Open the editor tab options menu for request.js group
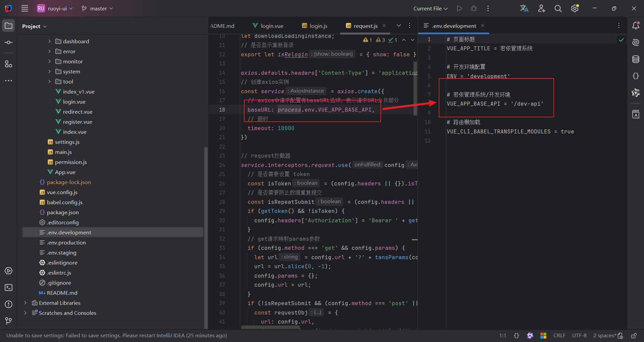This screenshot has width=644, height=342. tap(410, 26)
